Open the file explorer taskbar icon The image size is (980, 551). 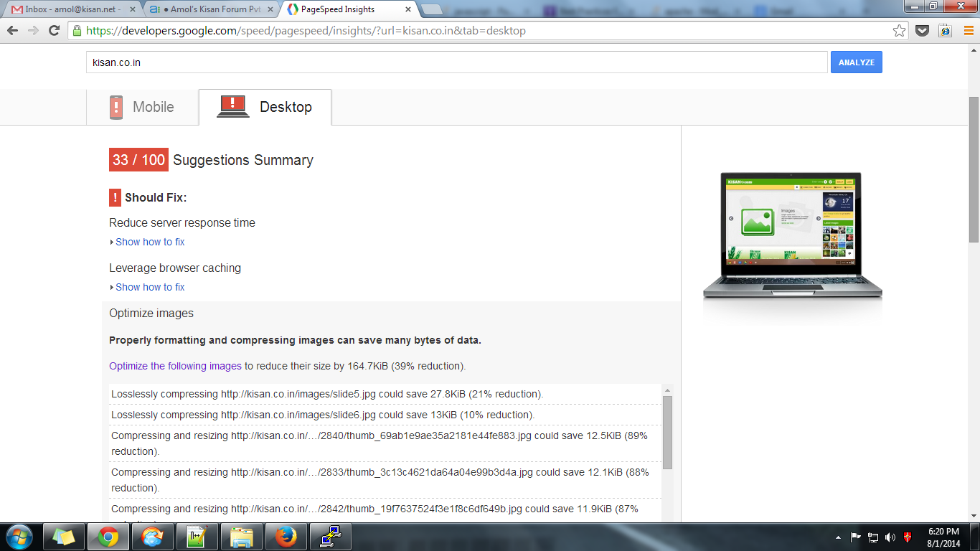pyautogui.click(x=241, y=537)
